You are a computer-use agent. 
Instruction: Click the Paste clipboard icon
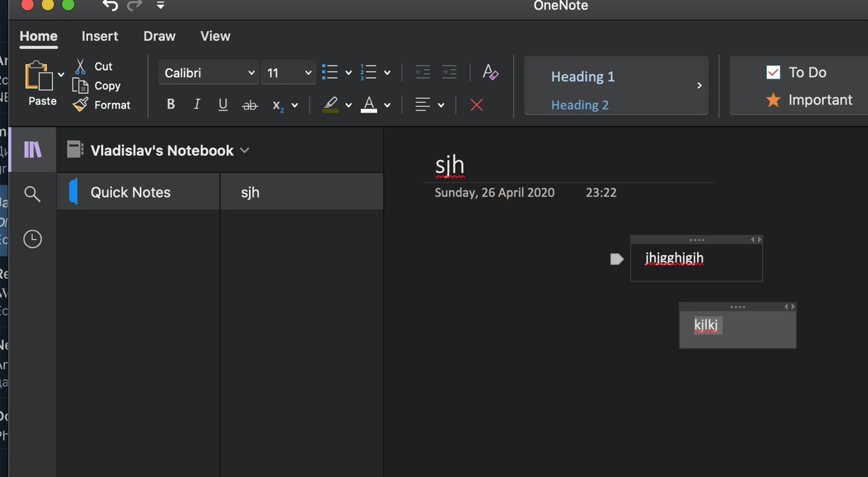click(39, 75)
